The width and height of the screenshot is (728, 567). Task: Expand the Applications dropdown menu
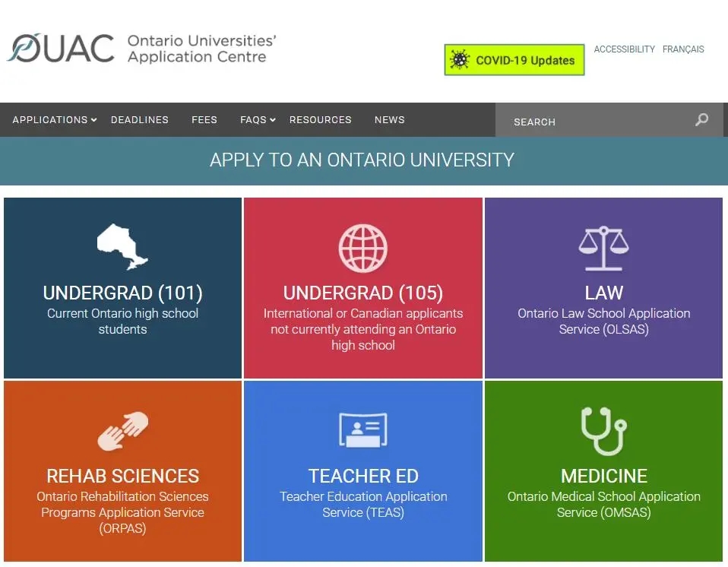[55, 120]
